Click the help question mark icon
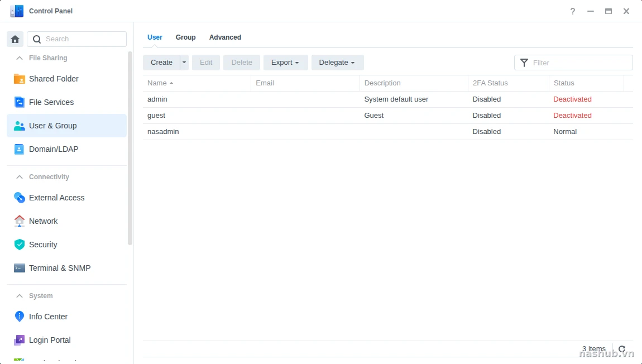Viewport: 642px width, 364px height. pyautogui.click(x=572, y=11)
